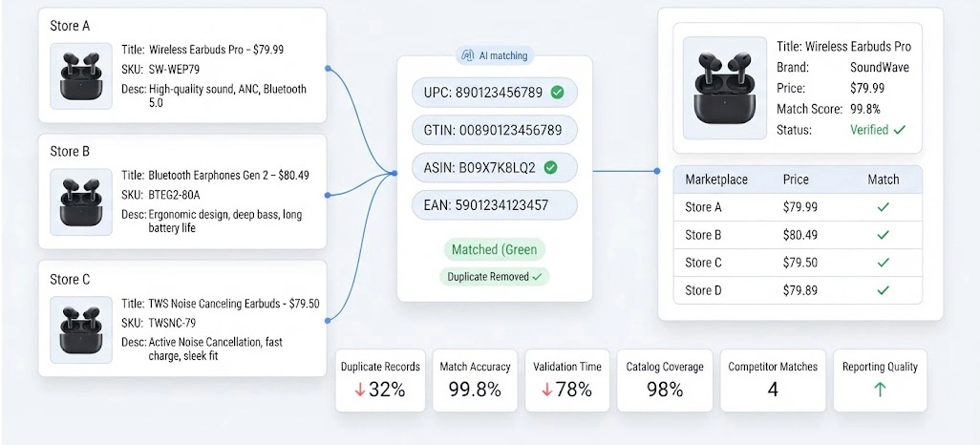Click the Store C card heading
Image resolution: width=980 pixels, height=445 pixels.
pos(68,280)
